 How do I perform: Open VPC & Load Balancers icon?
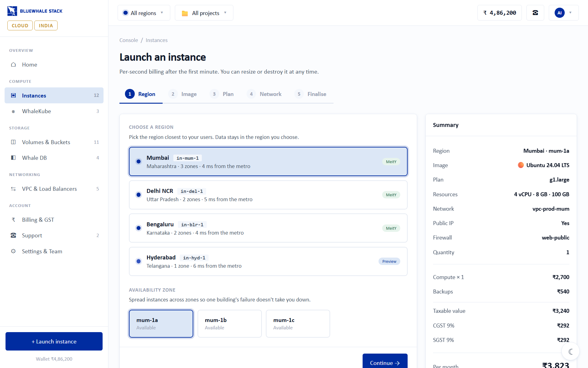tap(13, 189)
